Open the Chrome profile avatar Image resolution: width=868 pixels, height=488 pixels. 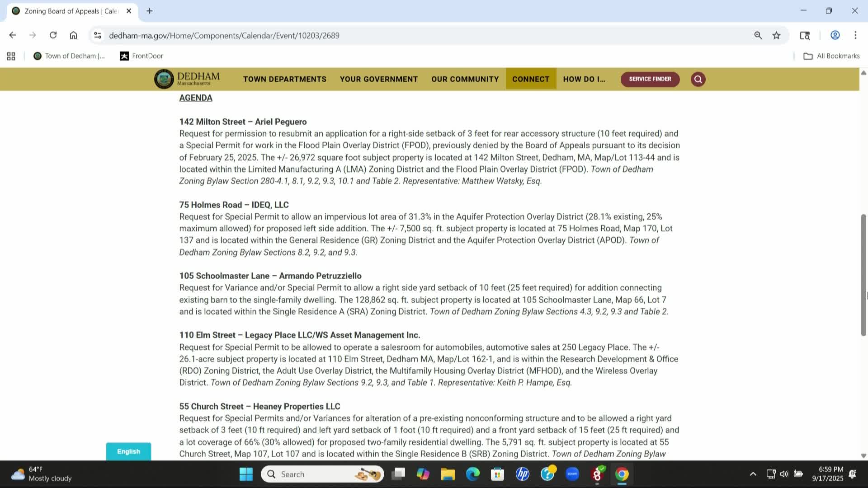click(x=835, y=35)
